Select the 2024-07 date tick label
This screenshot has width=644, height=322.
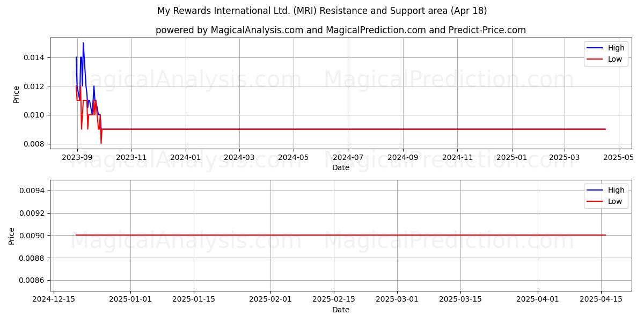point(347,158)
